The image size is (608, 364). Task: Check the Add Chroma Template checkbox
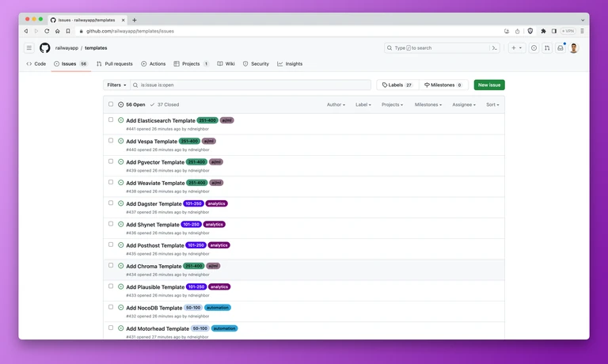coord(111,266)
